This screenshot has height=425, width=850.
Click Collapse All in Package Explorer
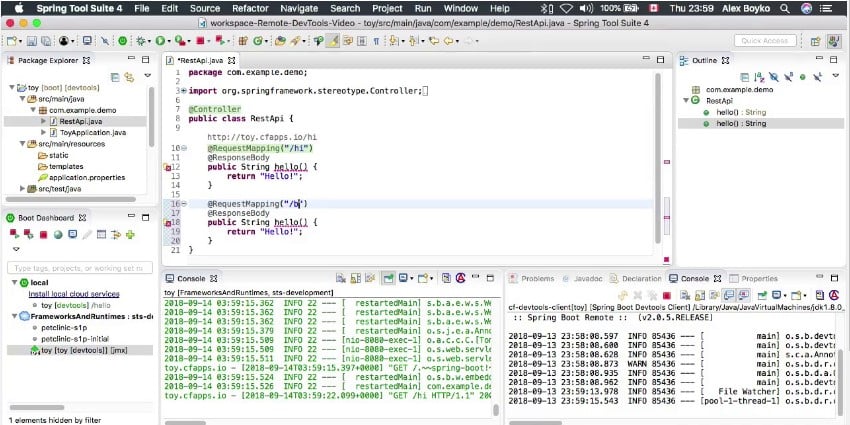[114, 78]
